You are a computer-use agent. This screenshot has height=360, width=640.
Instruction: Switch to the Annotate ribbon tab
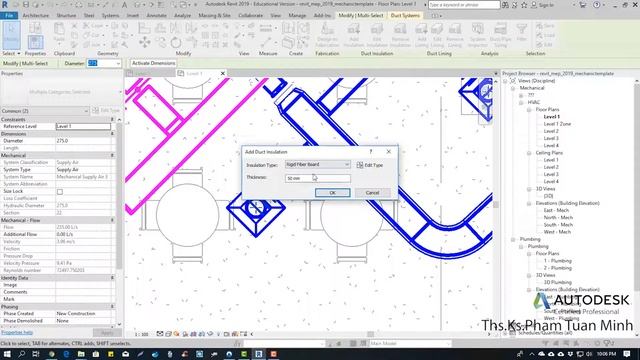156,16
